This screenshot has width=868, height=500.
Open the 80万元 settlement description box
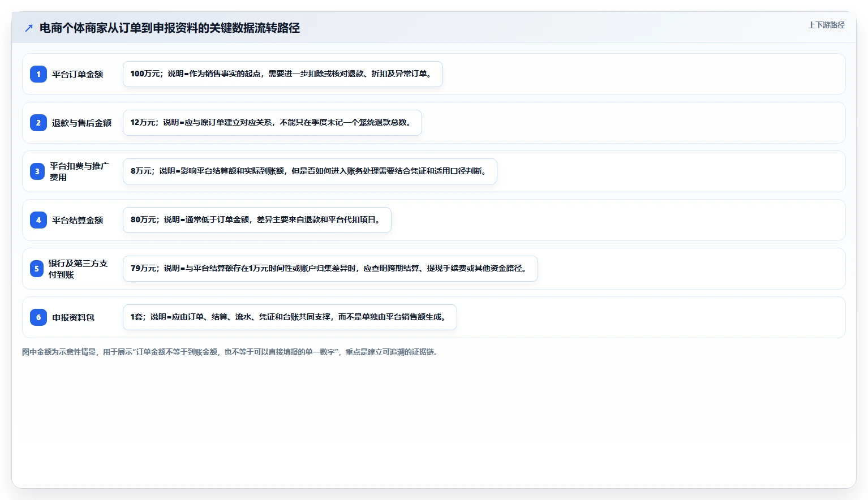point(257,220)
